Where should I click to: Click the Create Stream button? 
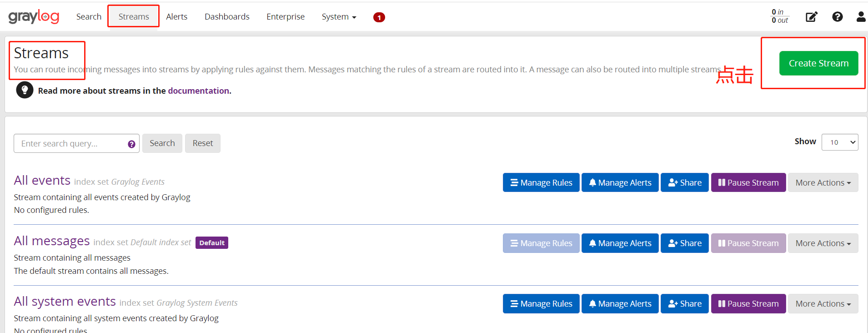[x=818, y=63]
